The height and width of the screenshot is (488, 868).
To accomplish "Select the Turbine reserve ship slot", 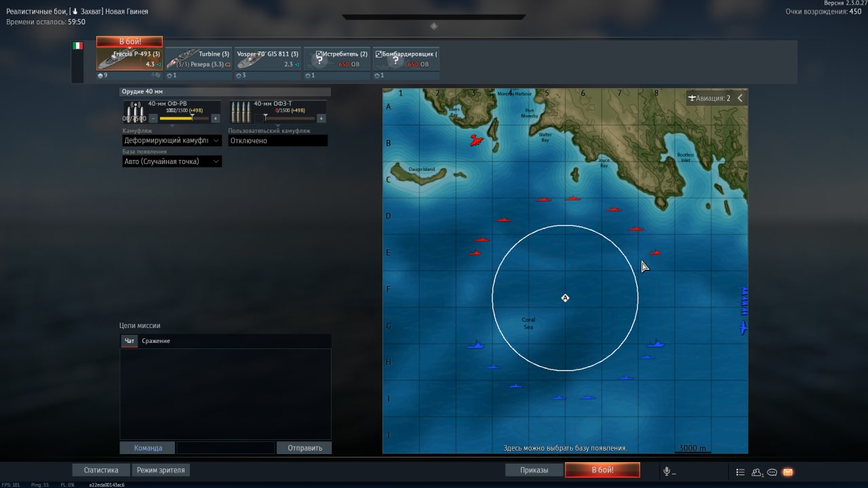I will coord(199,59).
